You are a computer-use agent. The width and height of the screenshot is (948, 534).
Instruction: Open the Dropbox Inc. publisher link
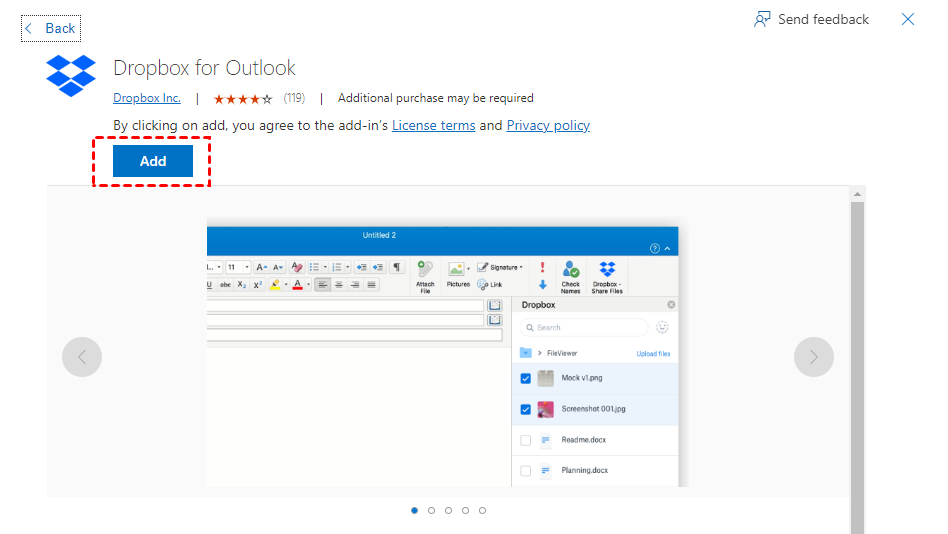(x=147, y=98)
